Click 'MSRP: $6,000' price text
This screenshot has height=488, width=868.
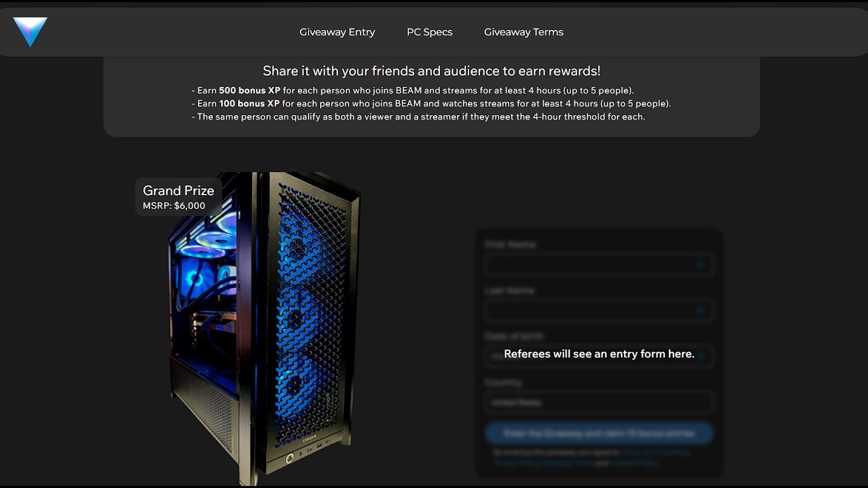(174, 206)
